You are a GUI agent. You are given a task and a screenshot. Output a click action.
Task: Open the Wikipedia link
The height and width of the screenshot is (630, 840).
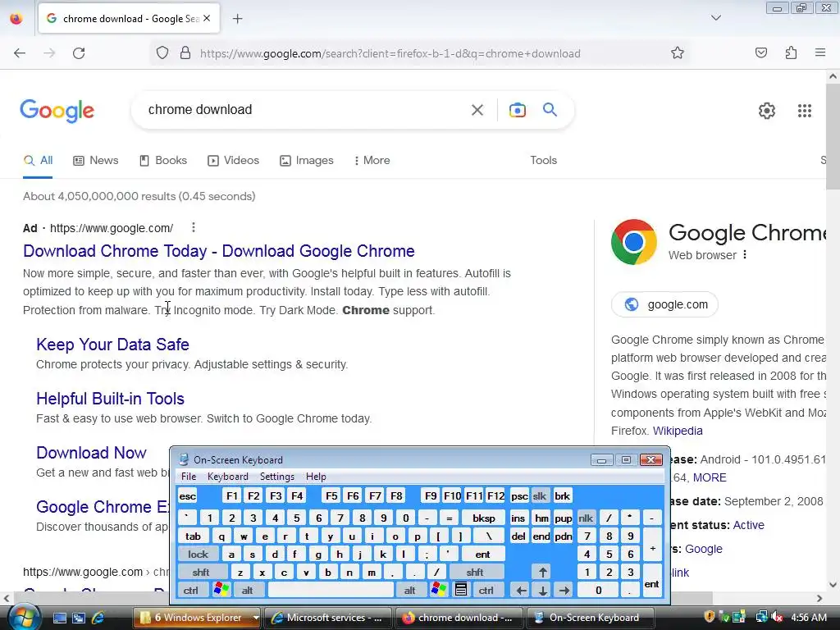click(x=678, y=431)
